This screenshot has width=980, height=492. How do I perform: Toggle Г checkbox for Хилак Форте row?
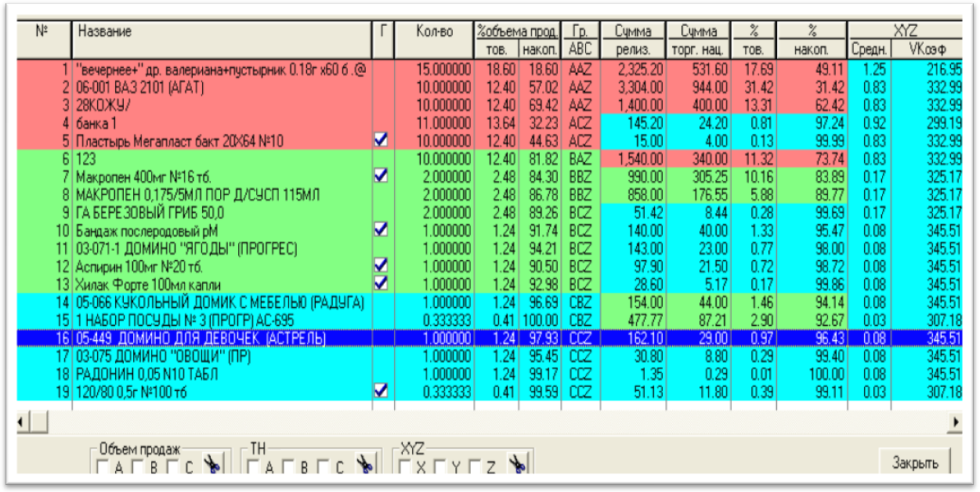382,280
